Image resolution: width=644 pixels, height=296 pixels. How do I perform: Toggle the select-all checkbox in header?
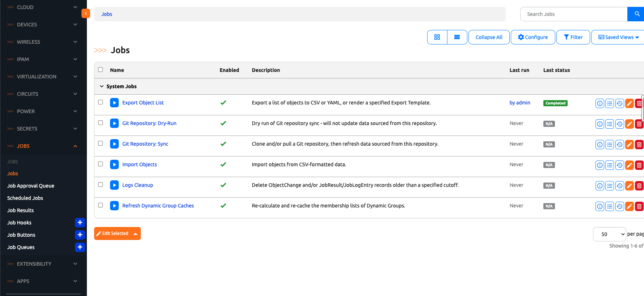[x=101, y=70]
